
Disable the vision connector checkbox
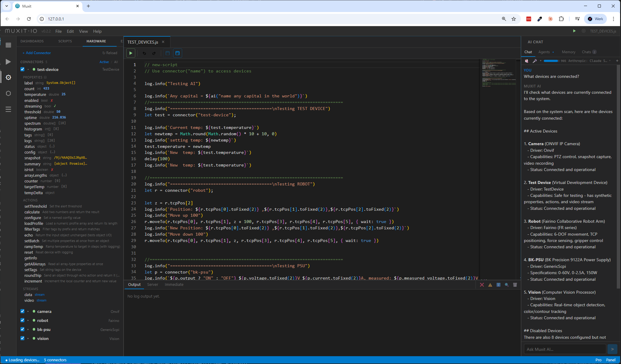[x=23, y=338]
